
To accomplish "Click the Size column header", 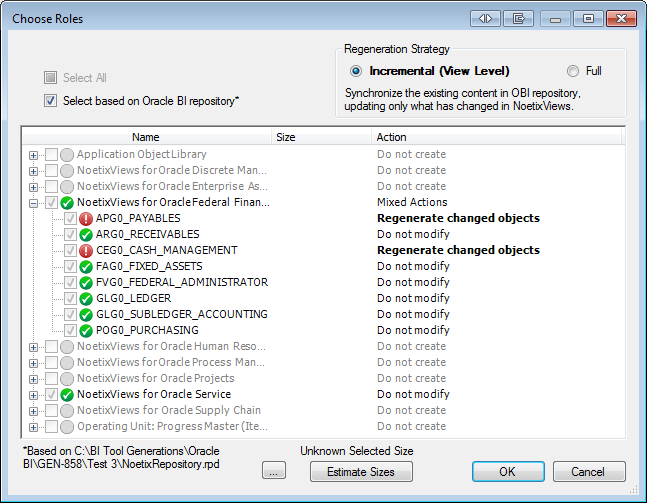I will pos(321,137).
